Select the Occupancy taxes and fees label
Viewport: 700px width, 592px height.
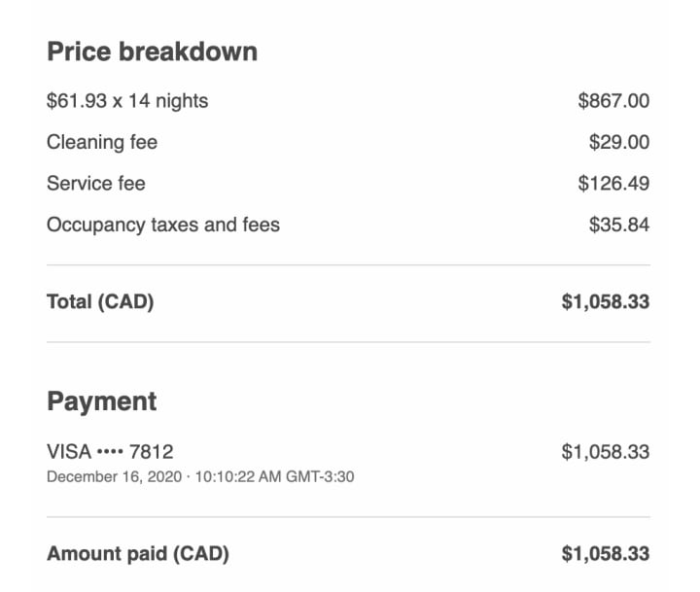pyautogui.click(x=163, y=225)
